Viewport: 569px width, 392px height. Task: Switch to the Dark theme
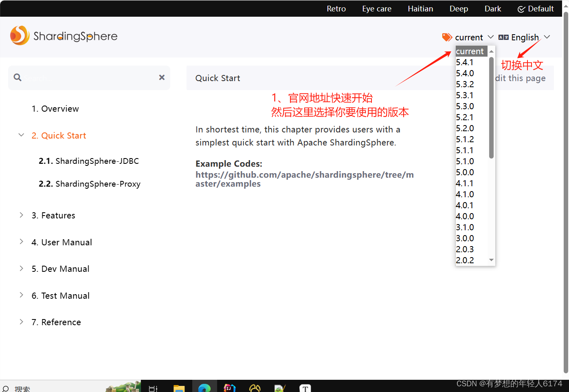[493, 9]
